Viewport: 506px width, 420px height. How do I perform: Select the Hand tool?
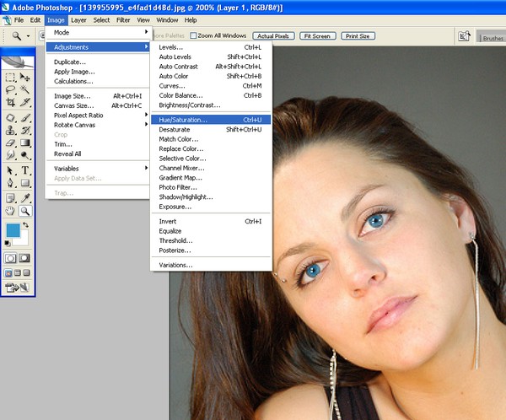point(10,211)
